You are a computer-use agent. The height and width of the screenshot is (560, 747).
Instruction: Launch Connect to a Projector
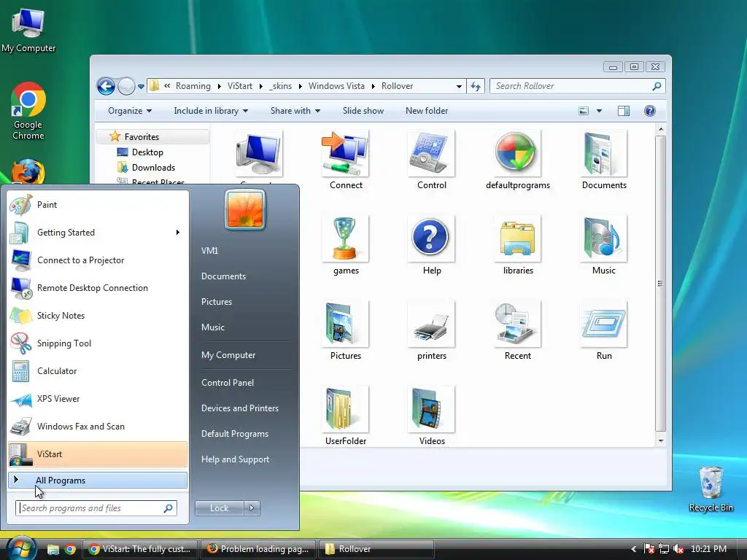(98, 260)
